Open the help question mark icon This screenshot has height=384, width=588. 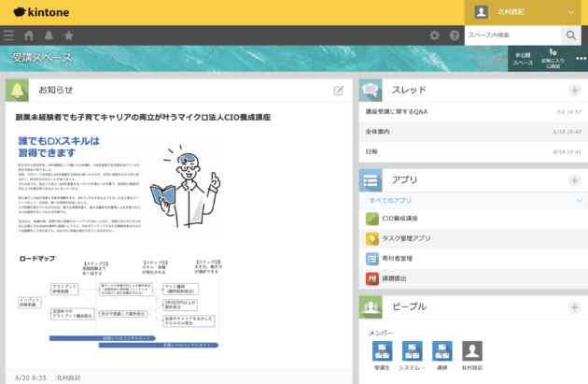(x=455, y=36)
